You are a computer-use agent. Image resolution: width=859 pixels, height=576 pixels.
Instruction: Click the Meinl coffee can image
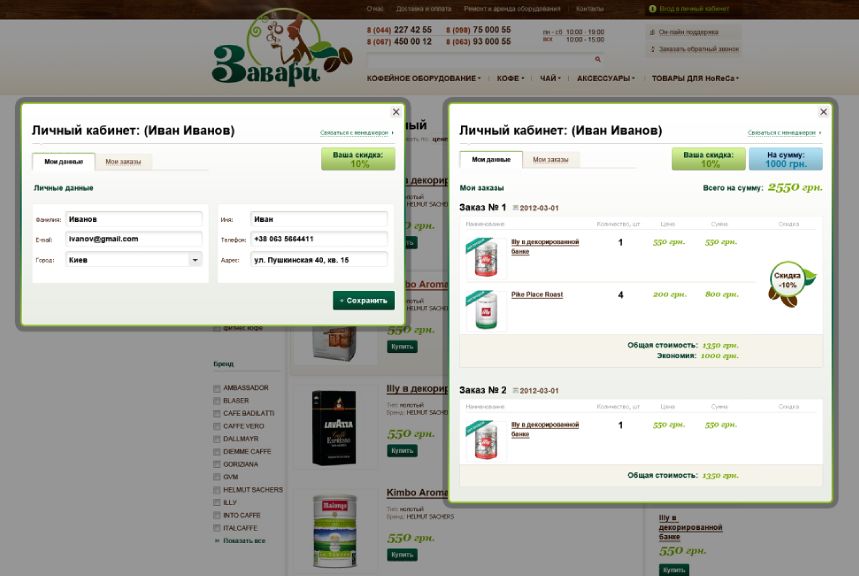(334, 531)
